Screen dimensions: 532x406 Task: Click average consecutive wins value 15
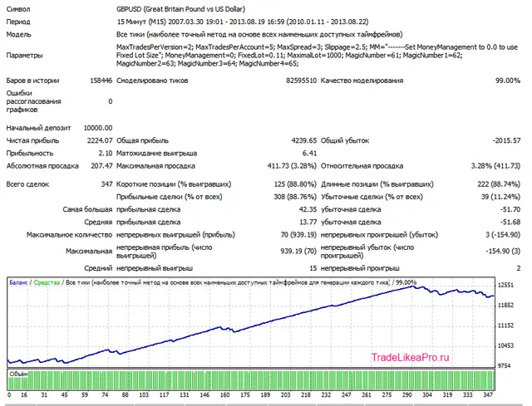(x=313, y=268)
